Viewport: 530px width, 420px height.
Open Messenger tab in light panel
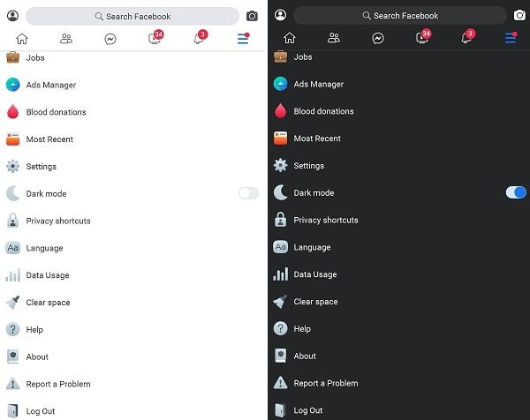pos(110,39)
